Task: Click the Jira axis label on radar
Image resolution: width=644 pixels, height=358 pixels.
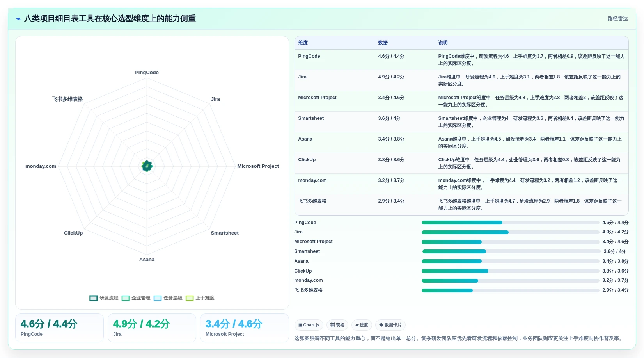Action: (215, 99)
